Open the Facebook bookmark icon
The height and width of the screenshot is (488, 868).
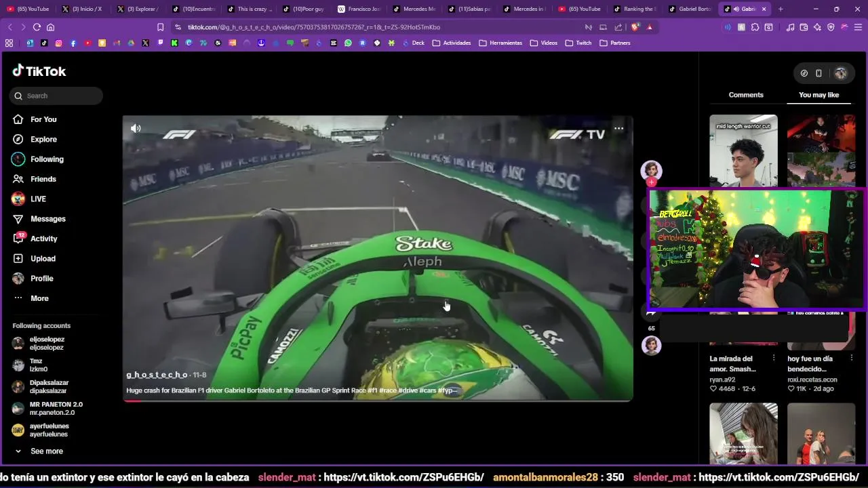tap(73, 43)
